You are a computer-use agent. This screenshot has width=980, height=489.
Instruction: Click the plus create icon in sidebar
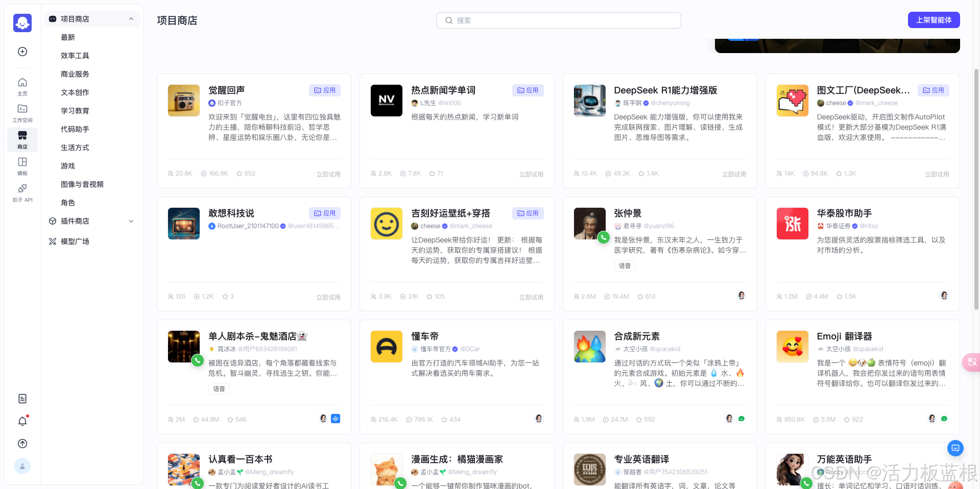point(22,52)
